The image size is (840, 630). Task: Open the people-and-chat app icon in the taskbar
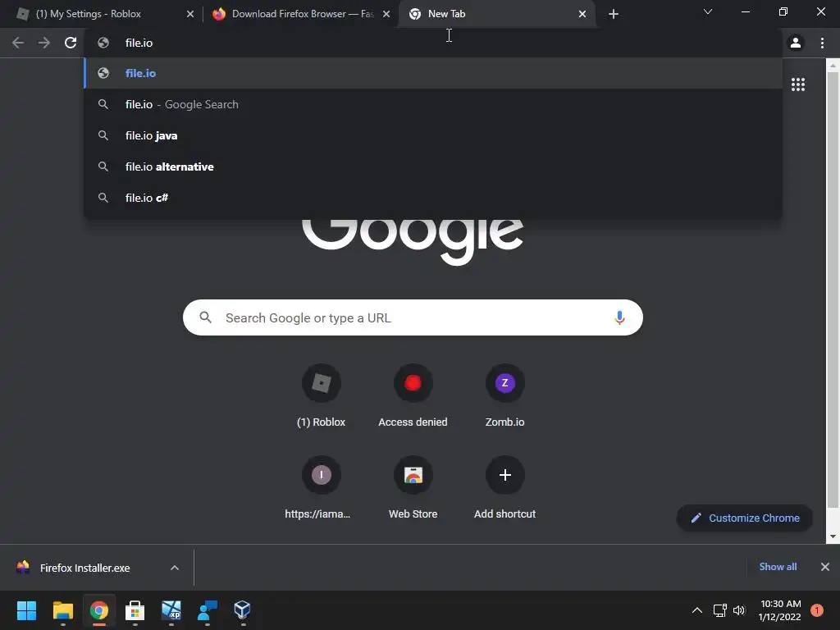point(208,610)
